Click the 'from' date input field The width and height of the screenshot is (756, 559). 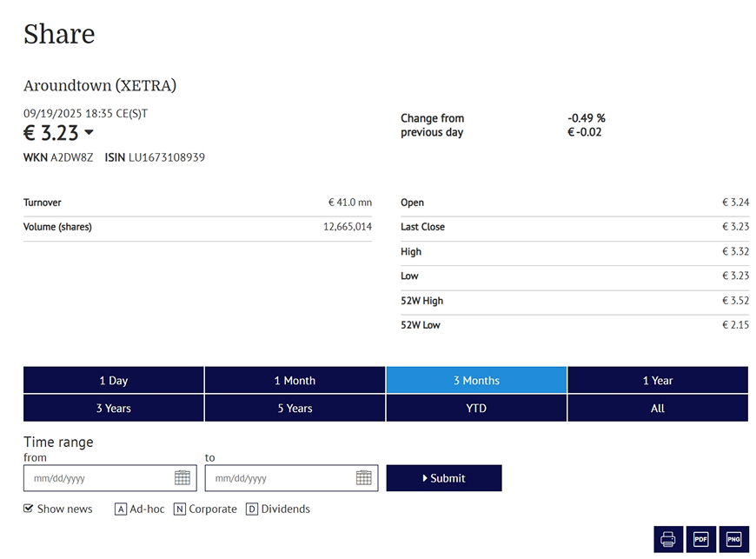click(96, 478)
